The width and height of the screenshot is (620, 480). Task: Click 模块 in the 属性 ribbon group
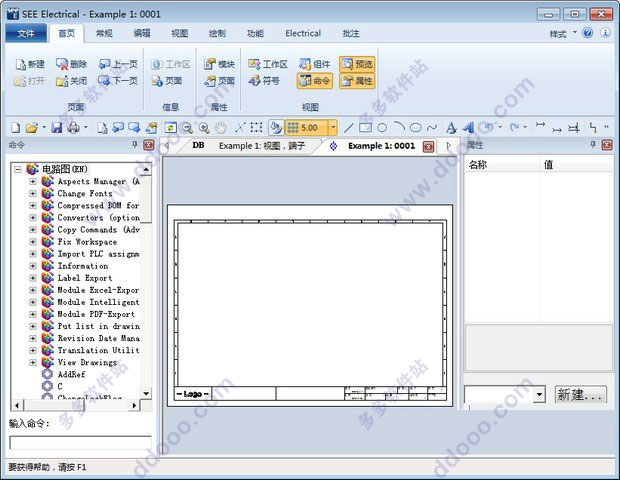219,64
